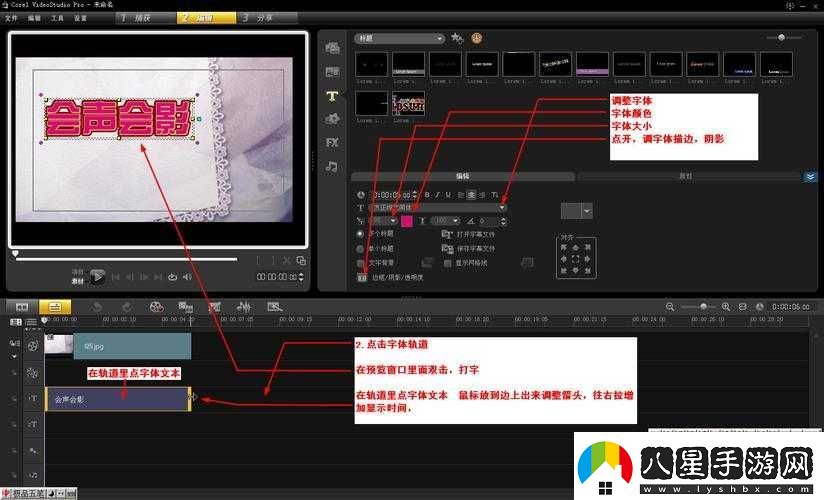Fit project in timeline window icon
This screenshot has width=824, height=500.
pyautogui.click(x=743, y=307)
